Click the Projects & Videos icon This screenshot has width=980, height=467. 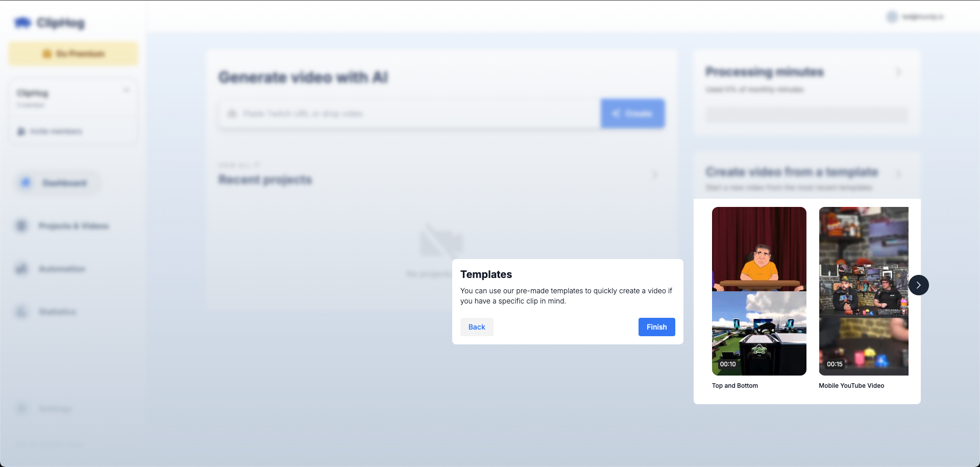coord(21,225)
